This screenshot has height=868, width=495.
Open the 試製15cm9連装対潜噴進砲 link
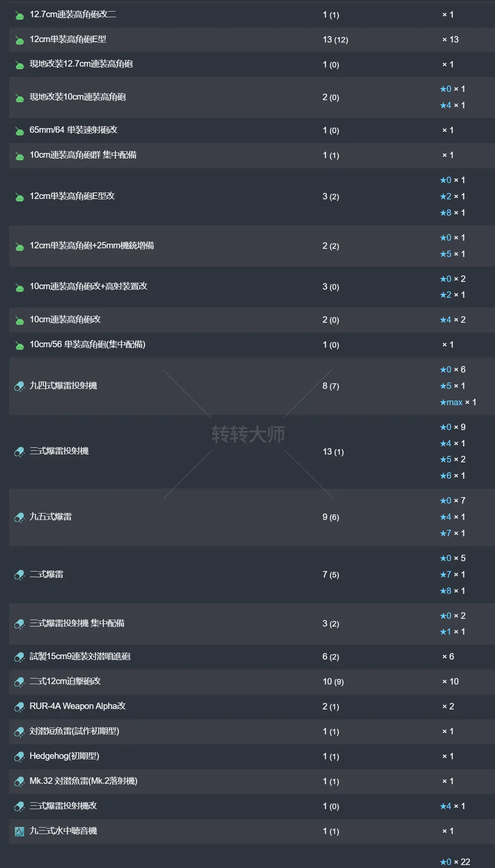[79, 657]
